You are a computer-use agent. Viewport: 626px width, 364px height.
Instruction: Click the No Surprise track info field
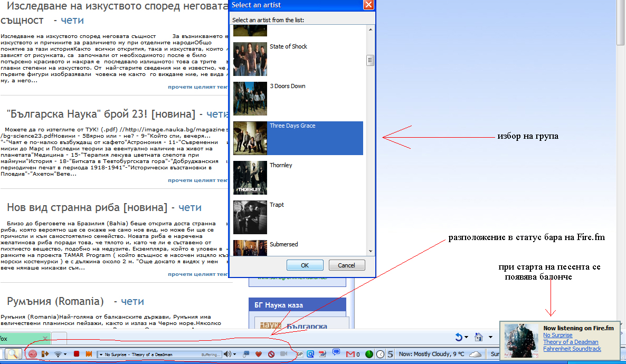pos(160,355)
